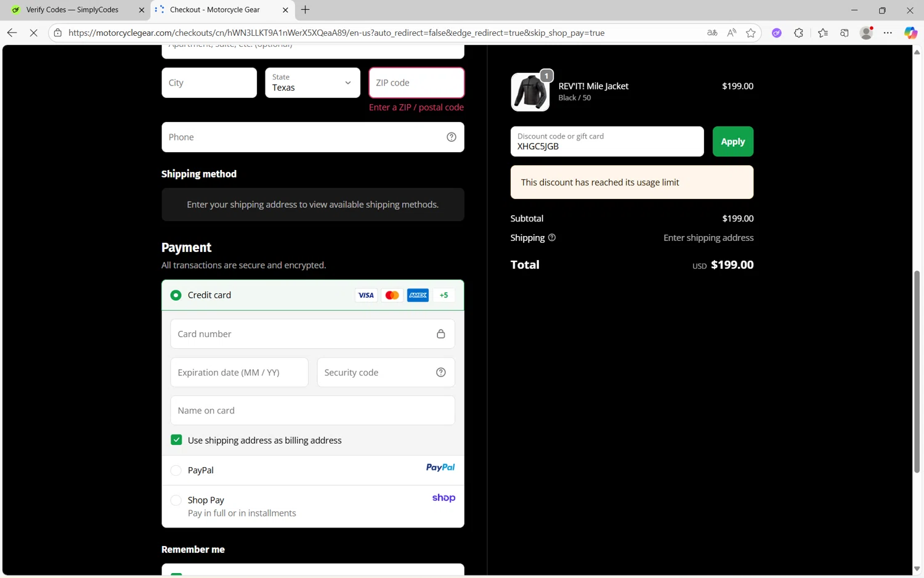Click the page vertical scrollbar thumb
Image resolution: width=924 pixels, height=578 pixels.
click(x=917, y=372)
